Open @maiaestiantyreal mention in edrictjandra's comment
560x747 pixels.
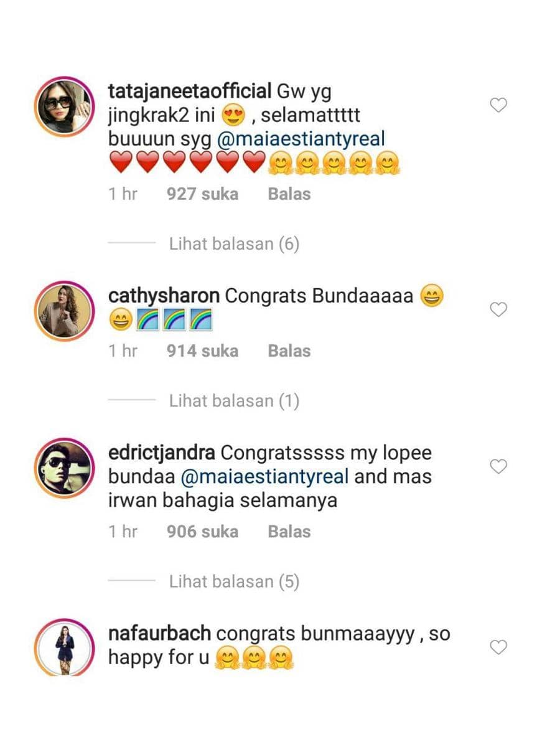coord(265,477)
